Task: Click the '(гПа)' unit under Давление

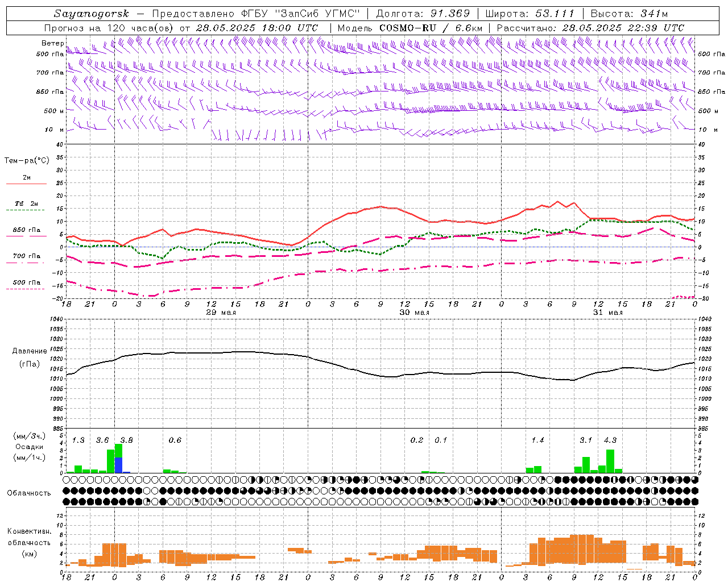Action: tap(28, 364)
